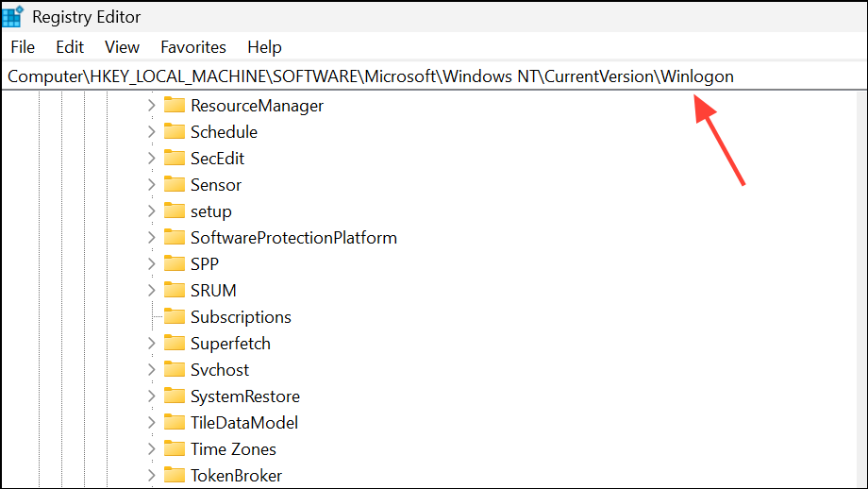Viewport: 868px width, 489px height.
Task: Open the View menu
Action: [x=122, y=47]
